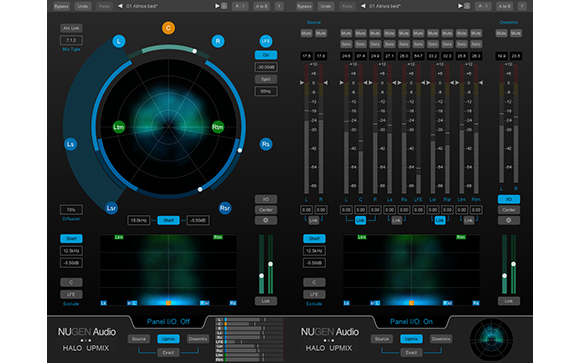The height and width of the screenshot is (363, 580).
Task: Click 12.5kHz field in Panel I/O: Off window
Action: click(71, 251)
